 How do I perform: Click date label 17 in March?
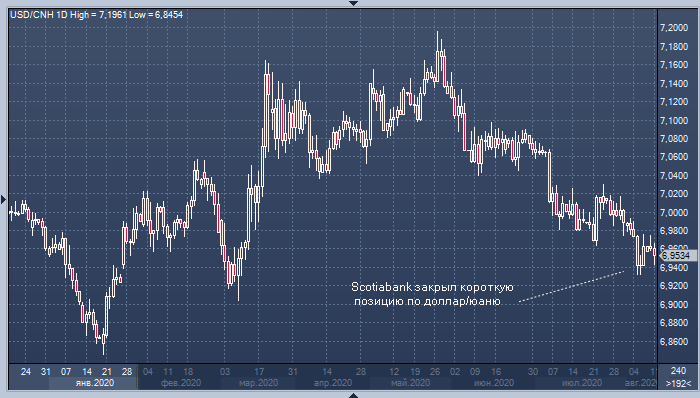(x=259, y=371)
